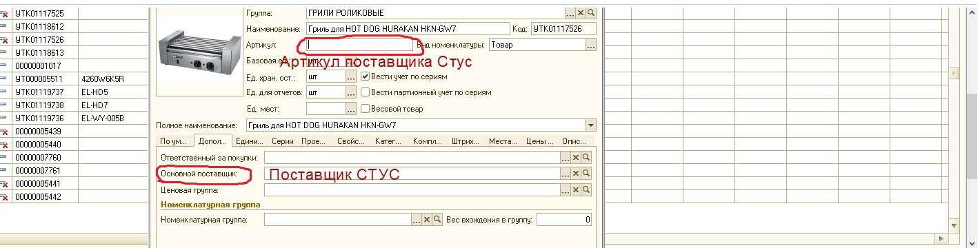Clear the Ответственный за покупки field
This screenshot has height=248, width=980.
coord(576,158)
